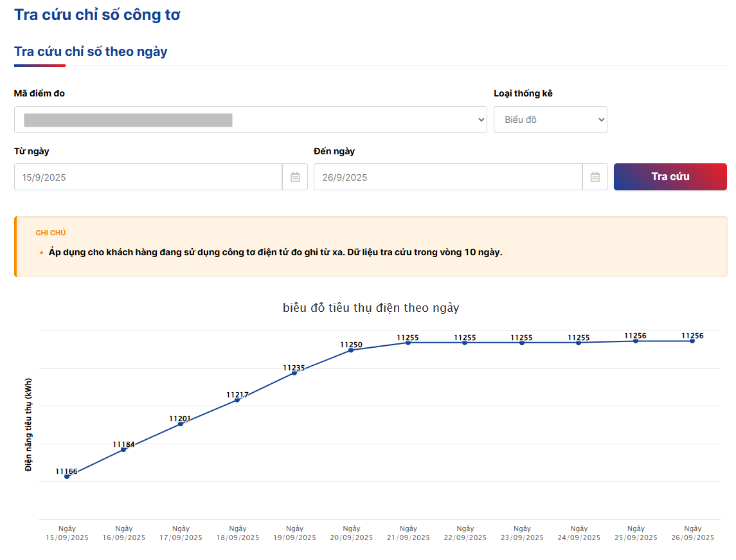Viewport: 736px width, 560px height.
Task: Click the Ngày 20/09/2025 axis label
Action: [351, 533]
